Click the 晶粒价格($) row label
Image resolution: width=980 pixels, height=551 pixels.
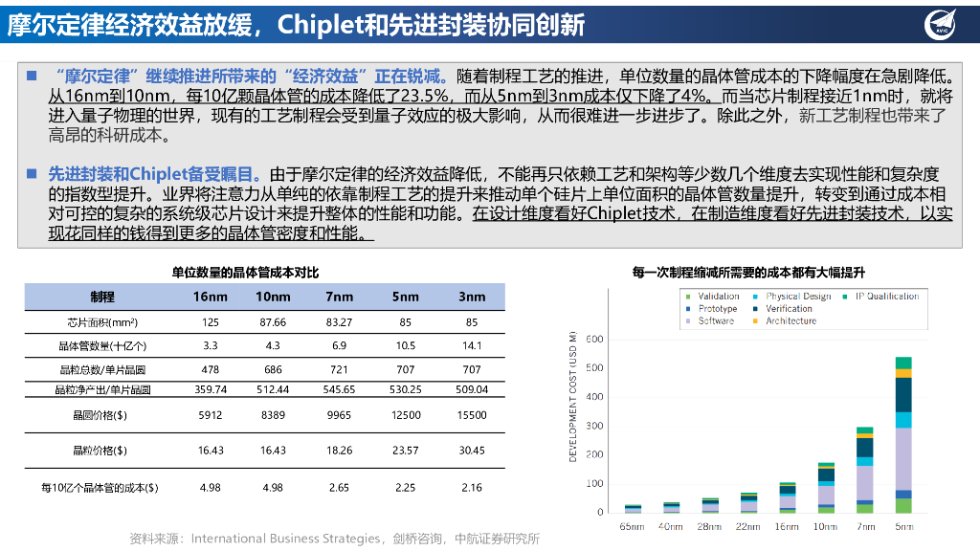pos(100,451)
